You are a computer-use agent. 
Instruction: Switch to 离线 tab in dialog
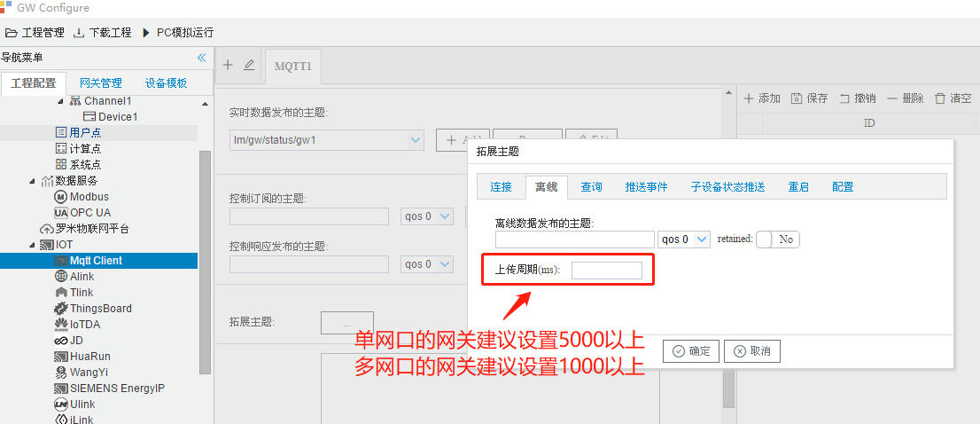coord(546,186)
